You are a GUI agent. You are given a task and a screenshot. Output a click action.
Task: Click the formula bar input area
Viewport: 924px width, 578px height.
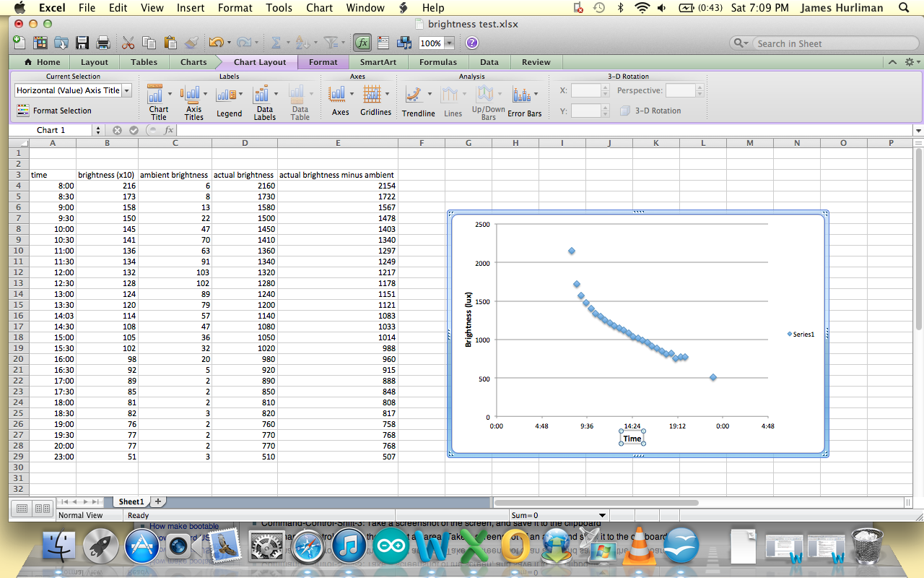544,130
